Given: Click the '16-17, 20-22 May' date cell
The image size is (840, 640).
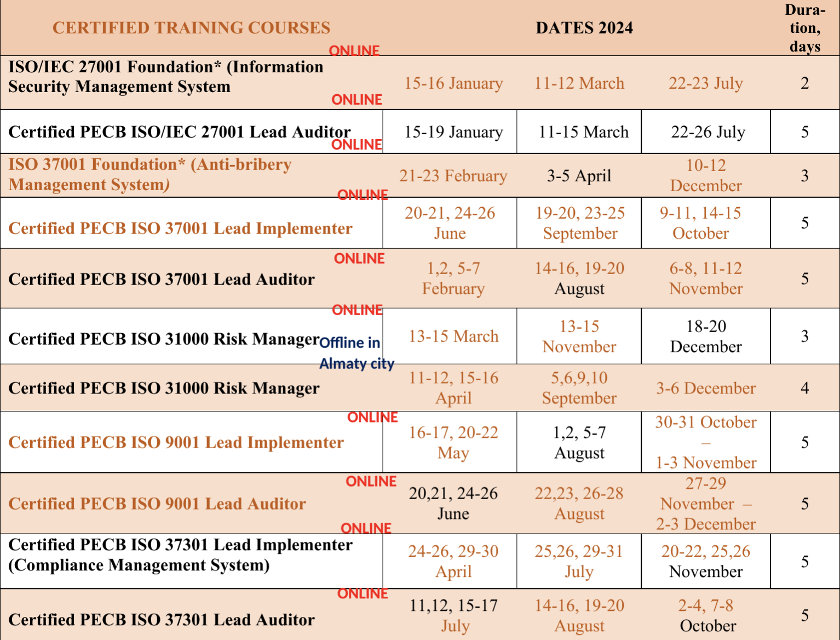Looking at the screenshot, I should tap(453, 443).
